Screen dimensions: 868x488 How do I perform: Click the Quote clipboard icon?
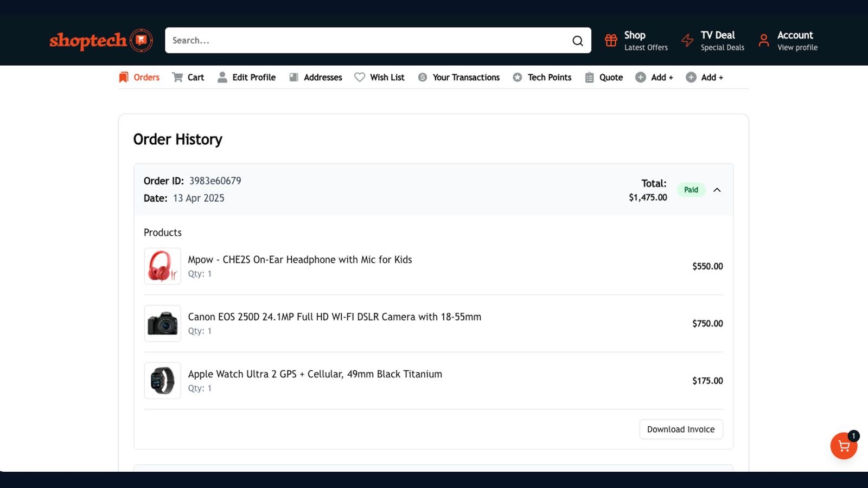click(590, 78)
